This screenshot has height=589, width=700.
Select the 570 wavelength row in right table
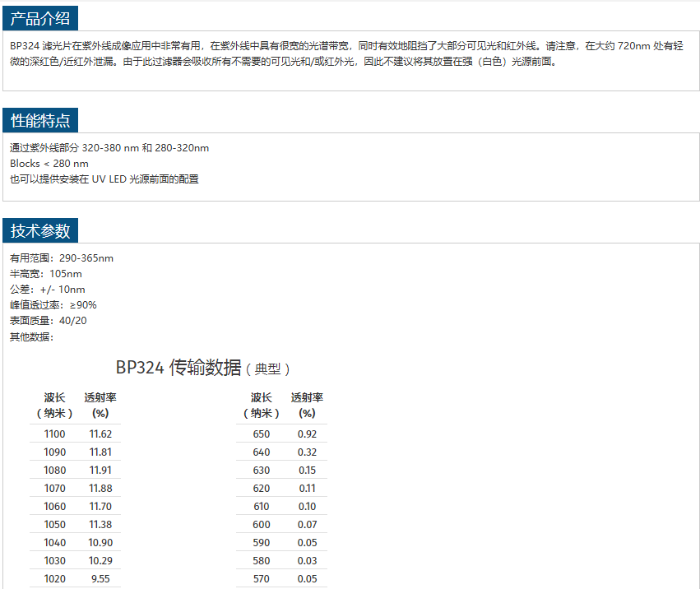tap(261, 578)
